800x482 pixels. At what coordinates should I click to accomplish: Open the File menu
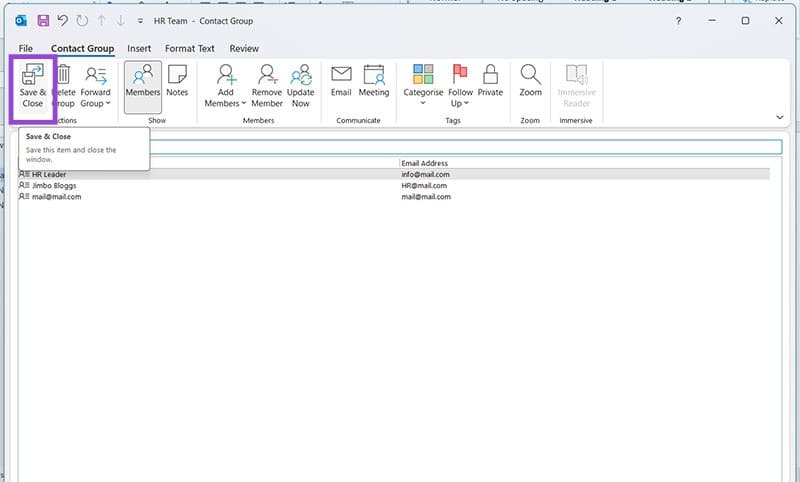[26, 48]
